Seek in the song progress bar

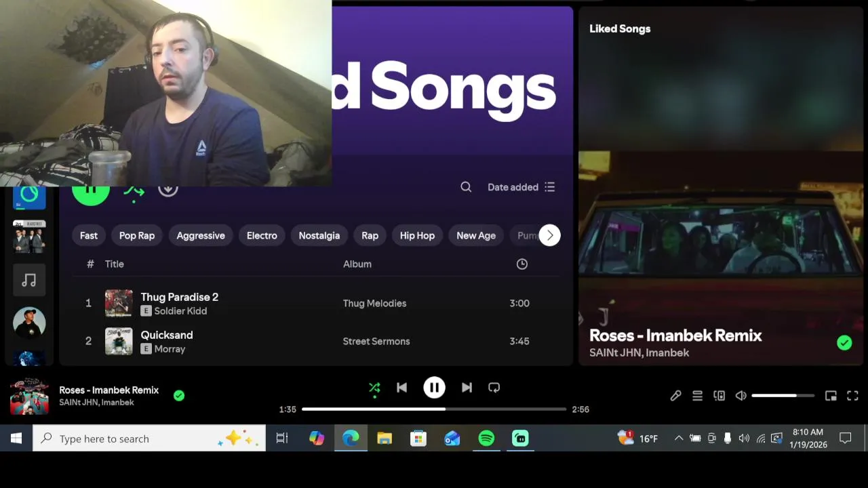pyautogui.click(x=434, y=409)
